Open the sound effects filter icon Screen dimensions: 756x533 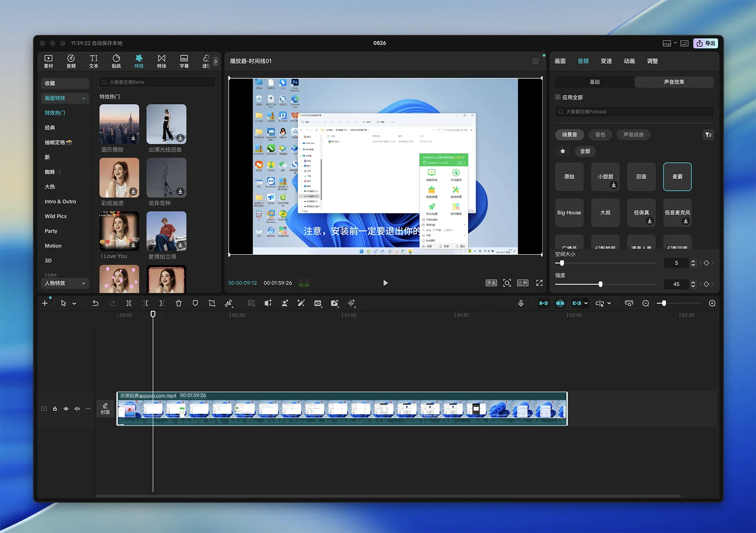point(708,135)
